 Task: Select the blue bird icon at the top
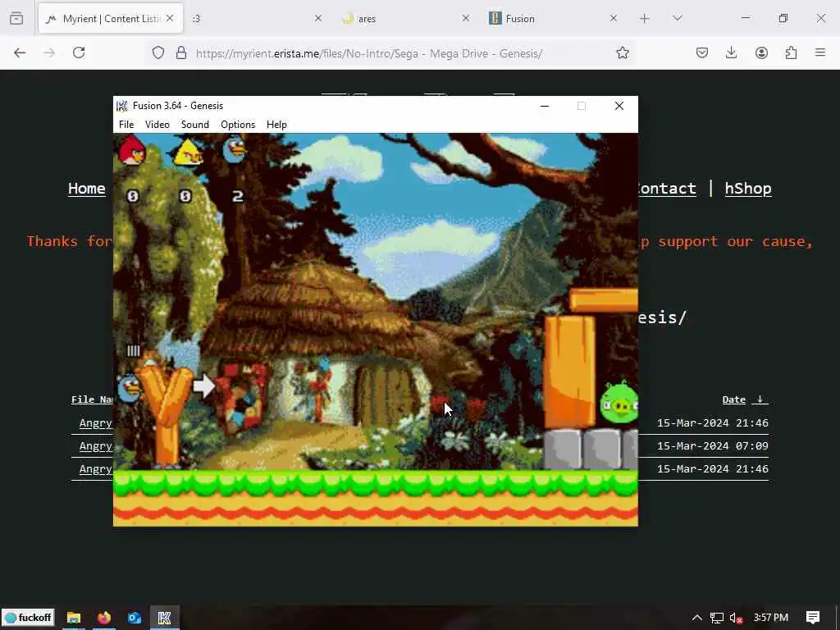click(235, 149)
